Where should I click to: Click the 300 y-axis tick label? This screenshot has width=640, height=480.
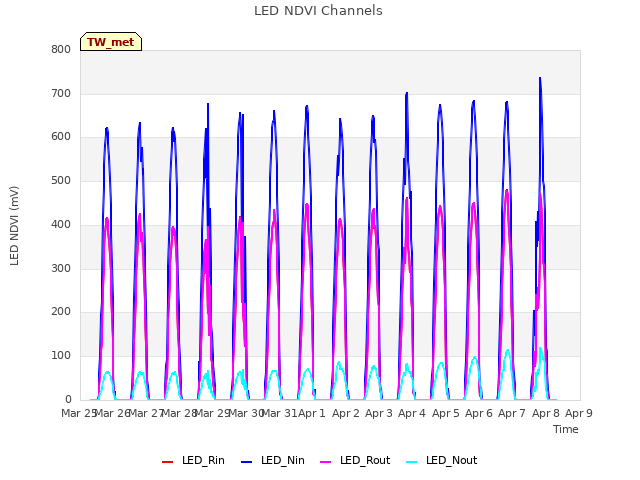(61, 269)
